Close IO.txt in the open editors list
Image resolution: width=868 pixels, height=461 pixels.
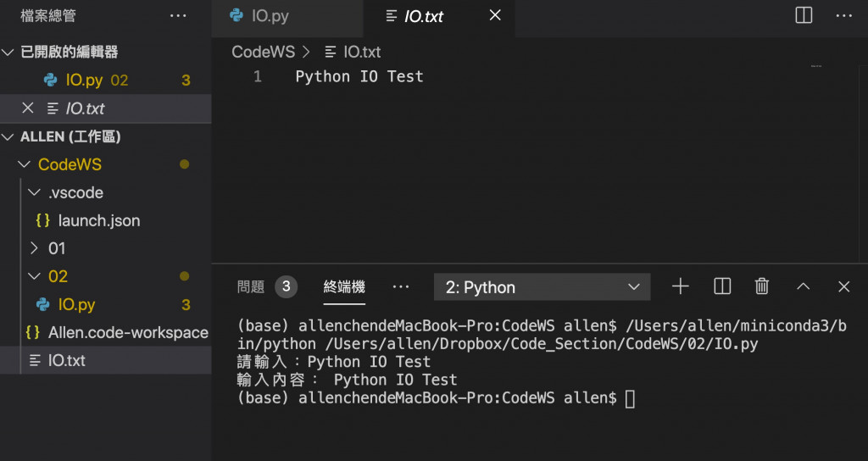pos(27,108)
